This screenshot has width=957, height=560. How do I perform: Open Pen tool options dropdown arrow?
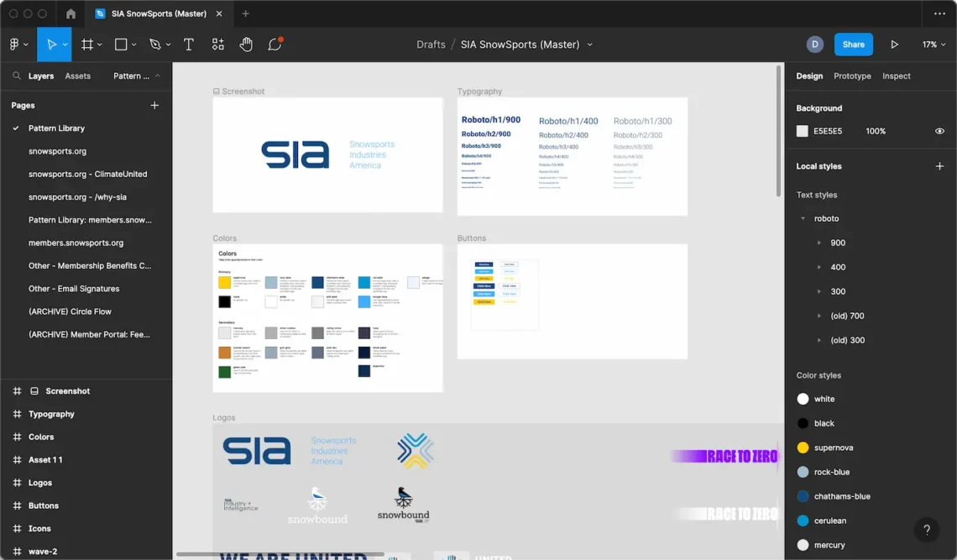168,44
